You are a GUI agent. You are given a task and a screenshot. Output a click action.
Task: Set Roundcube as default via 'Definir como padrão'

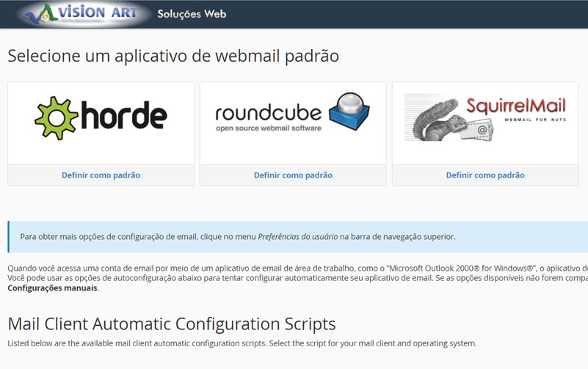tap(293, 175)
